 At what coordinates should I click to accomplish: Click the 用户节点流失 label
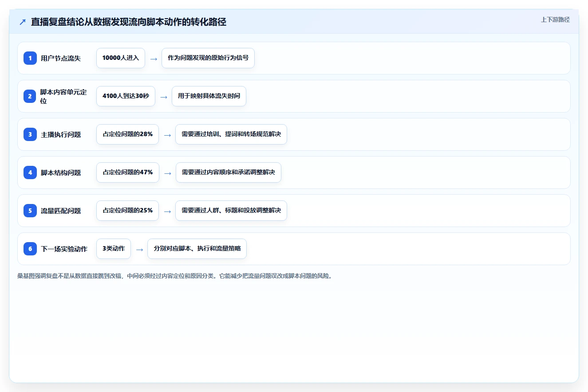(x=61, y=58)
